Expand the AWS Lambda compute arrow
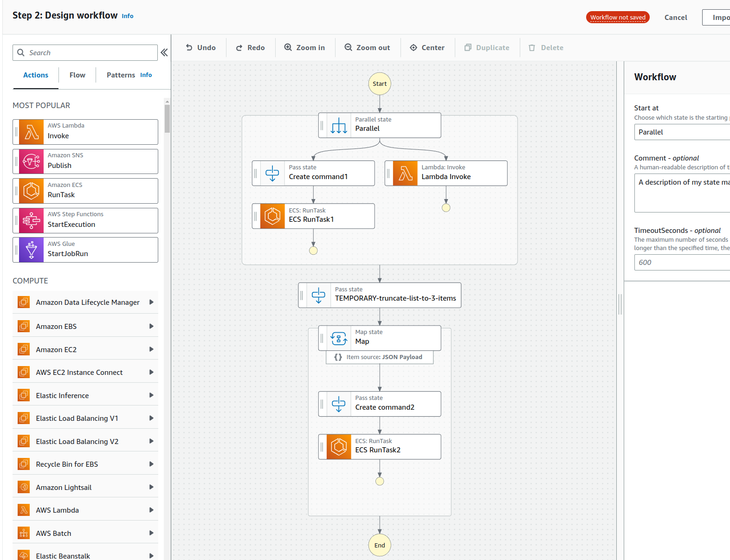 151,510
